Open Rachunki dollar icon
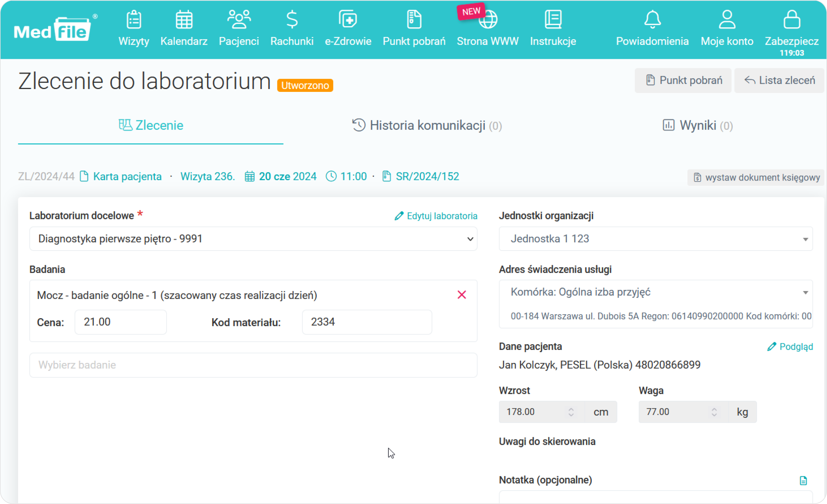 [x=292, y=19]
